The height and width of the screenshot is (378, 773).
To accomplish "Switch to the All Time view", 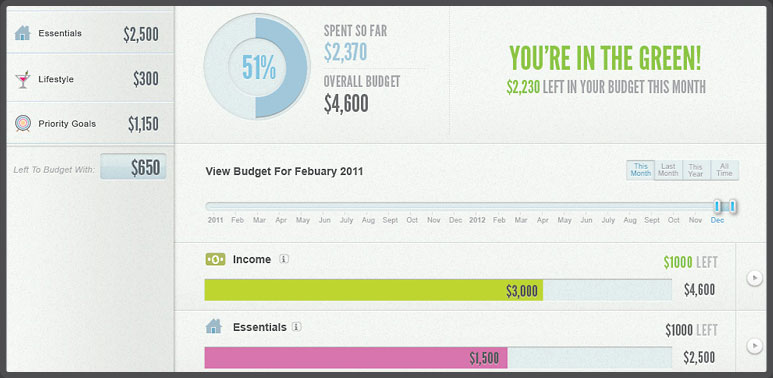I will [725, 170].
